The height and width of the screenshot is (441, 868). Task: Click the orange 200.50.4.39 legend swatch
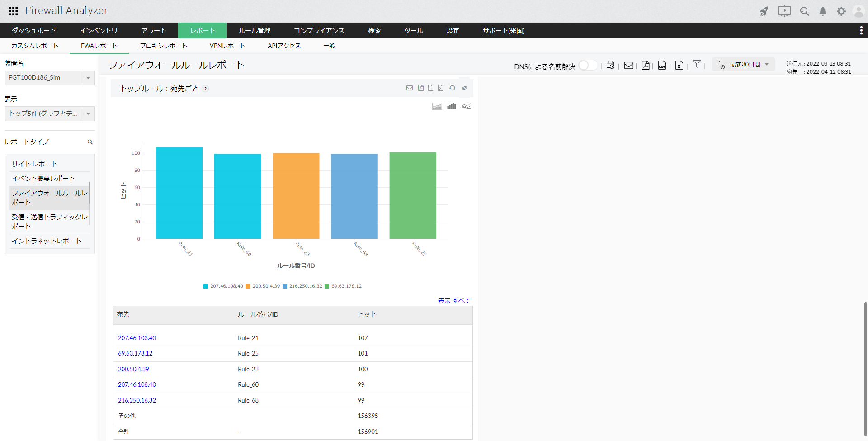pyautogui.click(x=248, y=286)
